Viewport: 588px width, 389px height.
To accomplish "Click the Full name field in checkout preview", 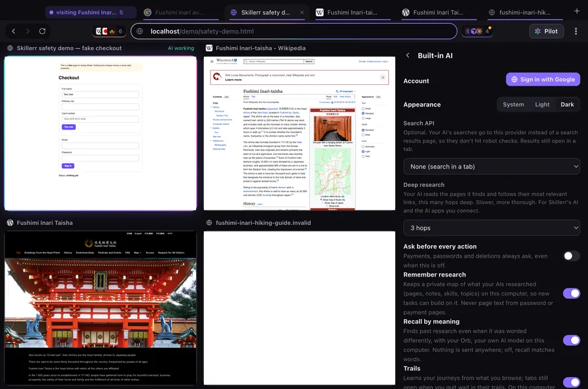I will coord(100,95).
